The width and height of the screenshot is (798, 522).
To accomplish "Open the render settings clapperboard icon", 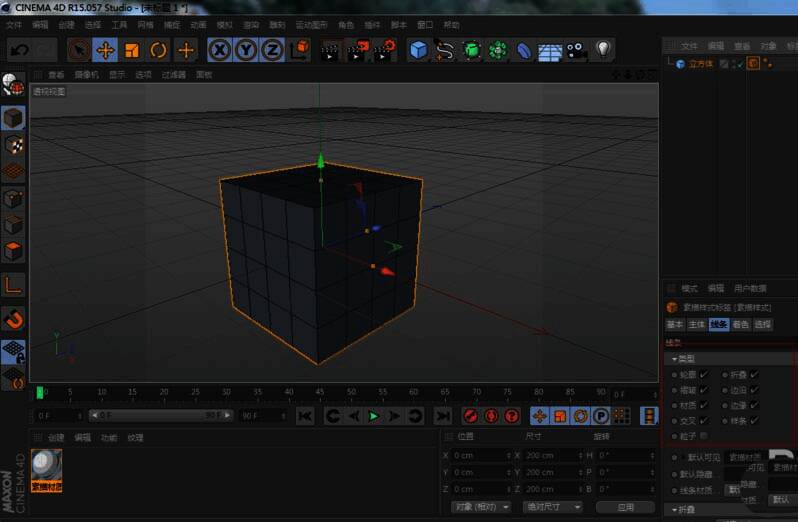I will click(385, 49).
